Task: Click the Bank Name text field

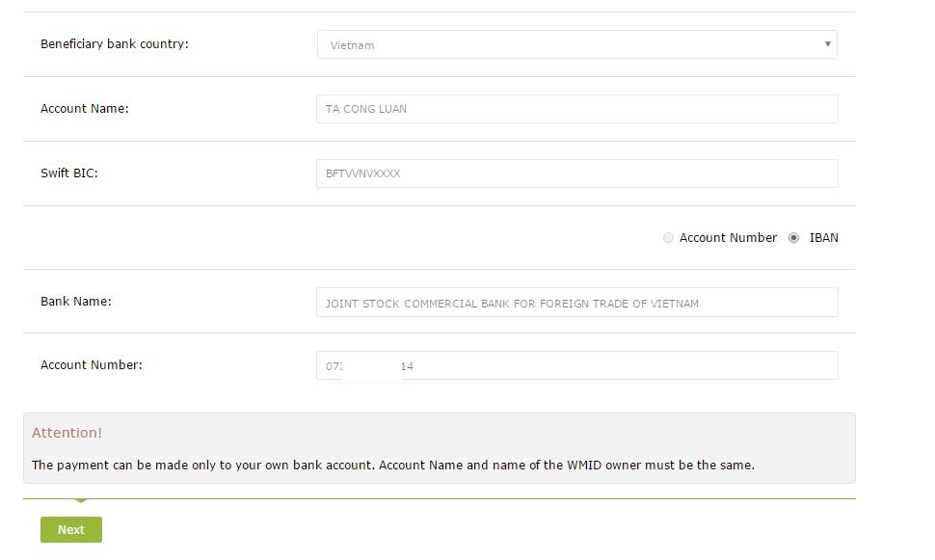Action: [576, 303]
